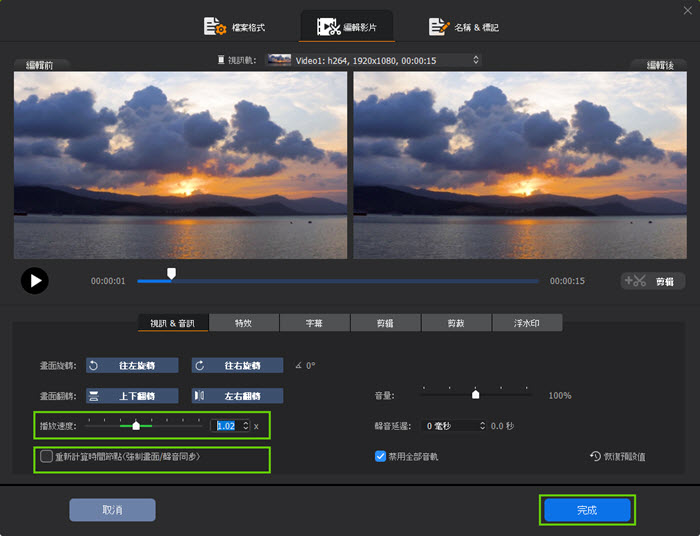Click the Done (完成) button

[587, 510]
